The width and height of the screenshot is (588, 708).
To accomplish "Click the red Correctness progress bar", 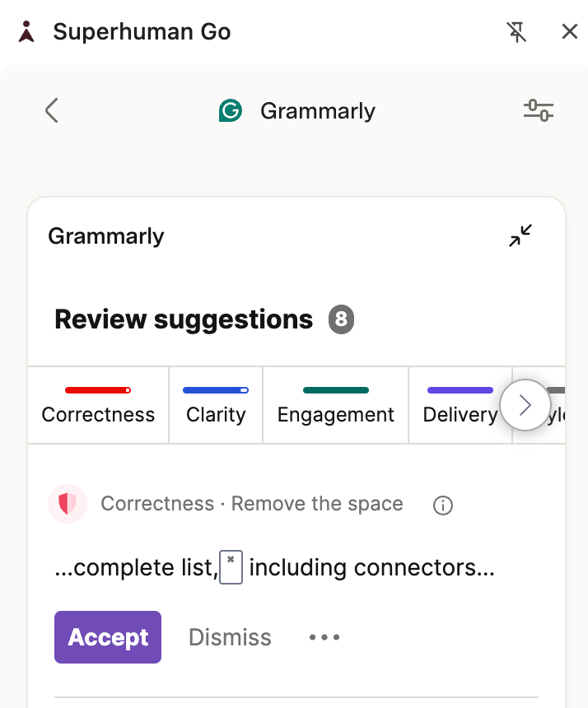I will click(98, 390).
